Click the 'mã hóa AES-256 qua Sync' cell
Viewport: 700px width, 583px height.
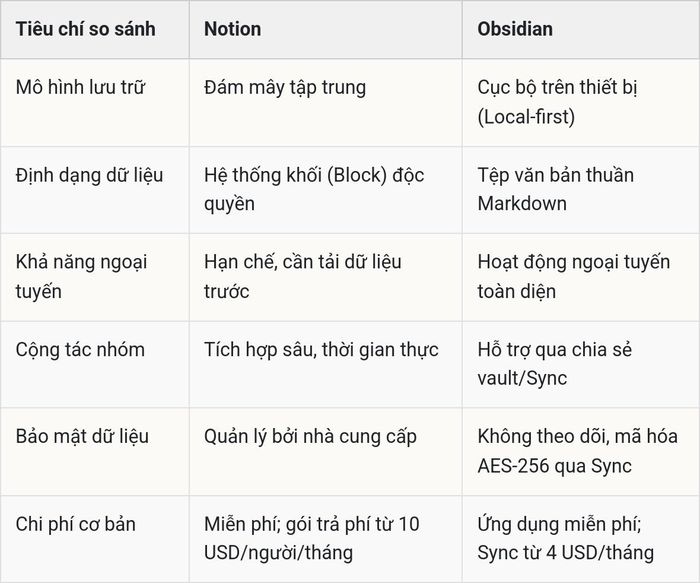click(577, 451)
